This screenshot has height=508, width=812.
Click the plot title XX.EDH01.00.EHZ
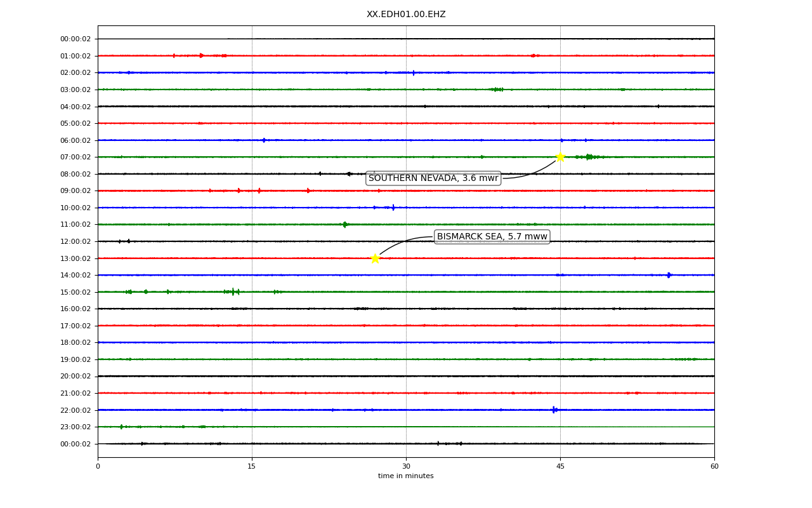pyautogui.click(x=406, y=14)
